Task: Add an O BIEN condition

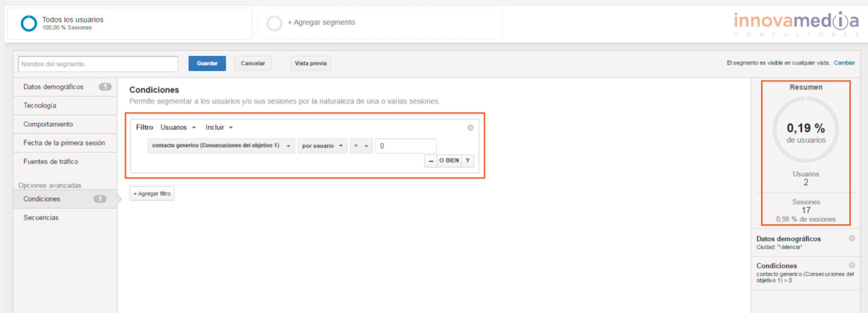Action: [448, 160]
